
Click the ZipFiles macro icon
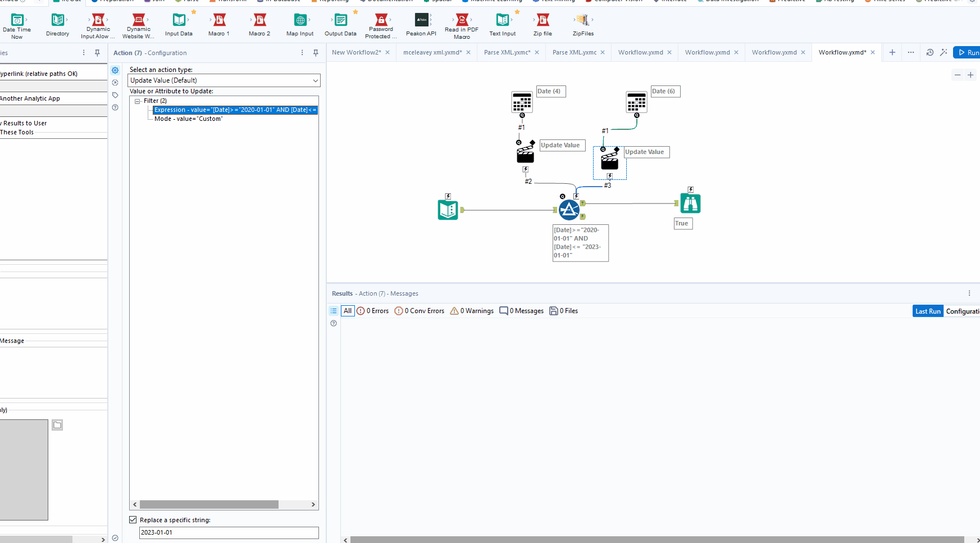583,20
